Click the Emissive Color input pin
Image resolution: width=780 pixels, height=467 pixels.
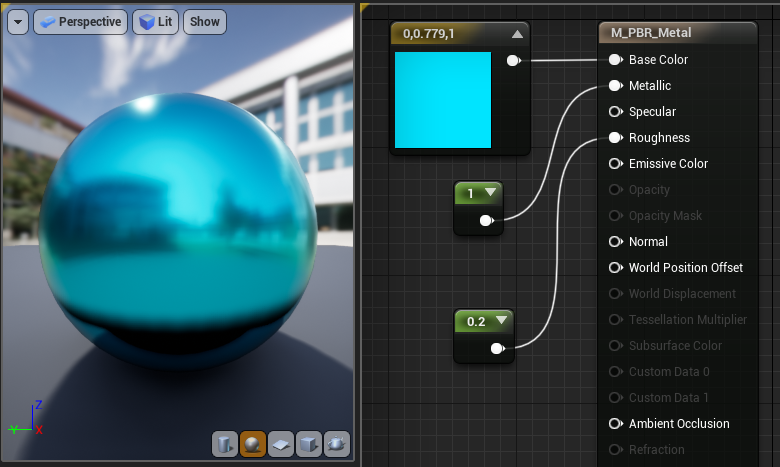(616, 164)
